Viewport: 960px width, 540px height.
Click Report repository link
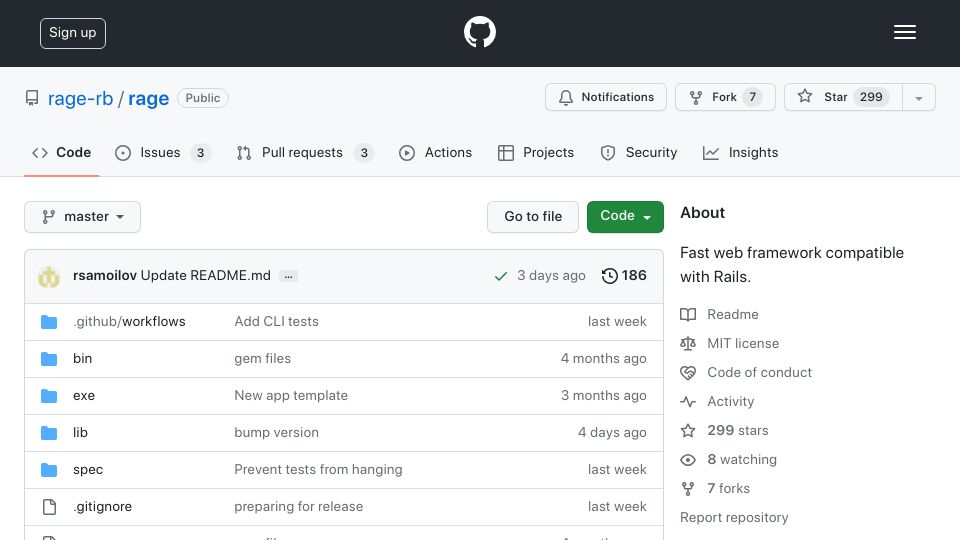tap(734, 517)
